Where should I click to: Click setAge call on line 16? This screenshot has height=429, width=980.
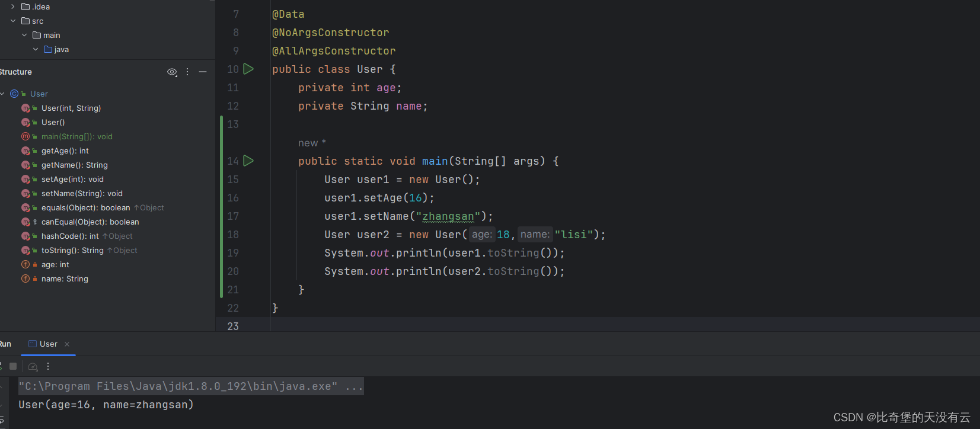383,198
